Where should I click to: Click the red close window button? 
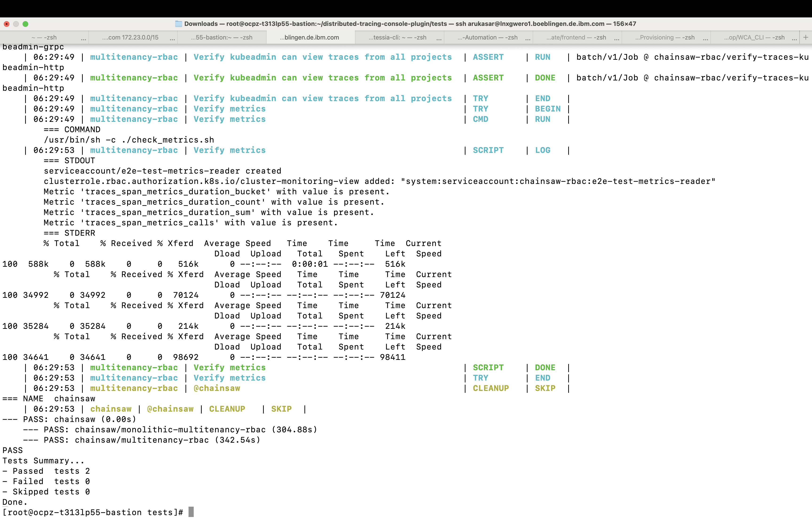tap(7, 24)
